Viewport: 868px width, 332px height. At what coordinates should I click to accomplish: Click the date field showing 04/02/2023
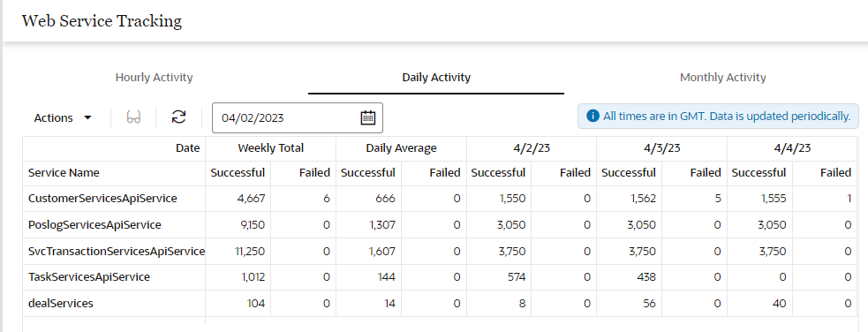pos(298,117)
